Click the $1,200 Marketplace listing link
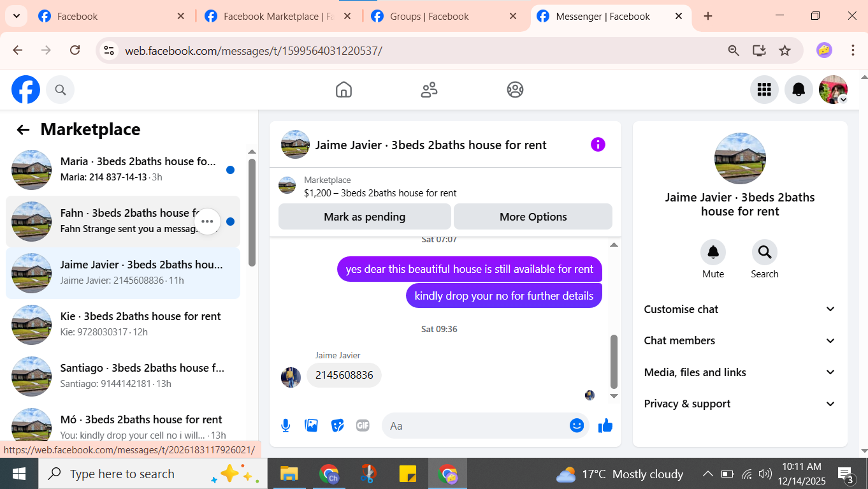Screen dimensions: 868x489 pyautogui.click(x=380, y=193)
